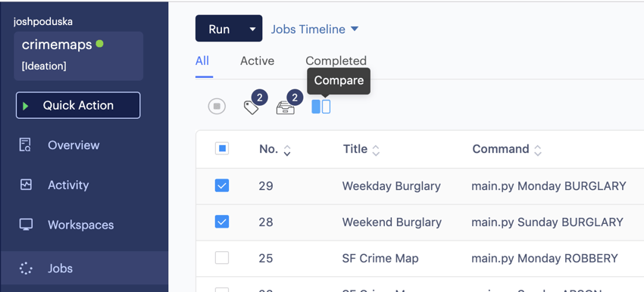644x292 pixels.
Task: Toggle the select-all checkbox in header
Action: click(x=222, y=148)
